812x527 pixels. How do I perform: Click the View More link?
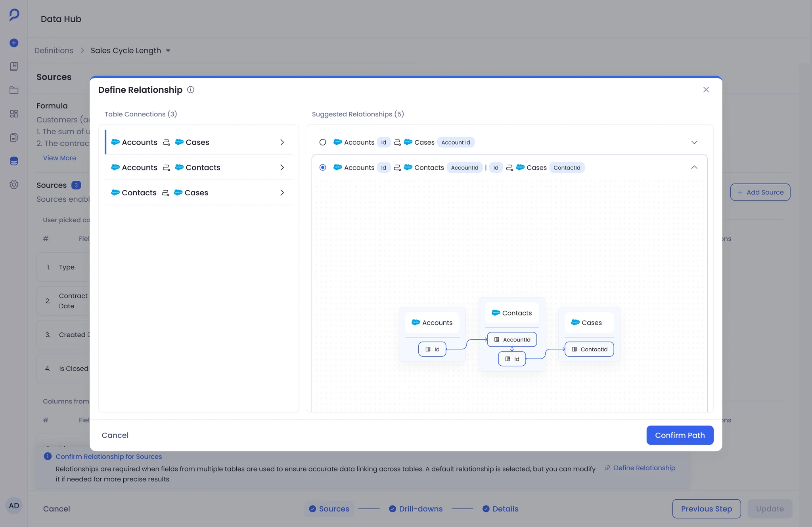(59, 158)
